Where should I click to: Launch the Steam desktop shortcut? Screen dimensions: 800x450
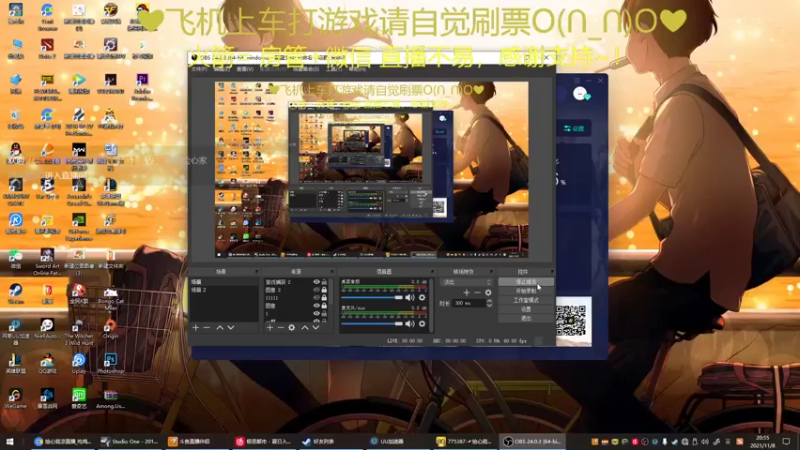click(15, 294)
